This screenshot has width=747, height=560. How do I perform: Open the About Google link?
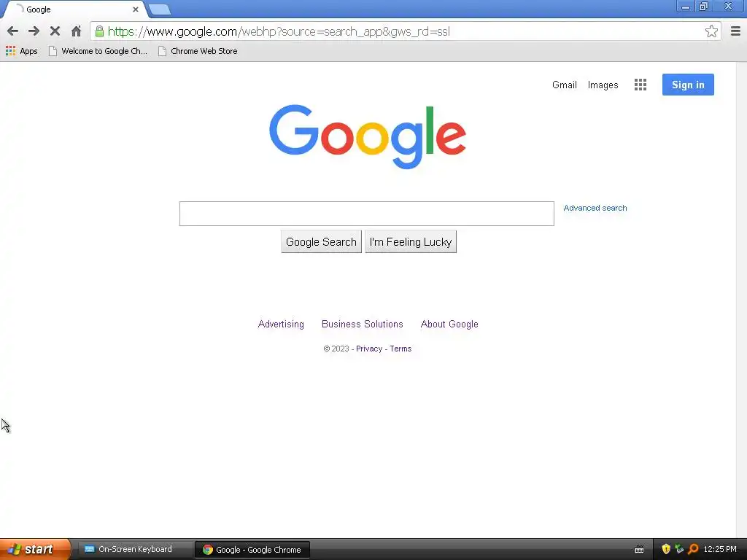(449, 324)
